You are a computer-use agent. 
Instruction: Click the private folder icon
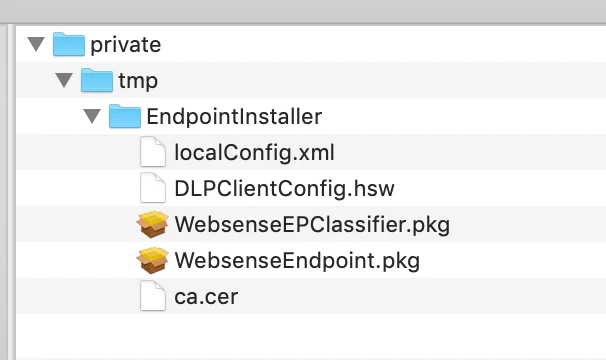69,44
